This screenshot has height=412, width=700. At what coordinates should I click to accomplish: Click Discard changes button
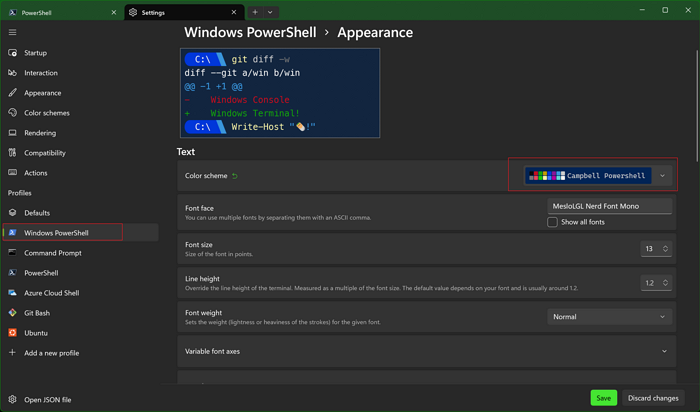(x=653, y=398)
